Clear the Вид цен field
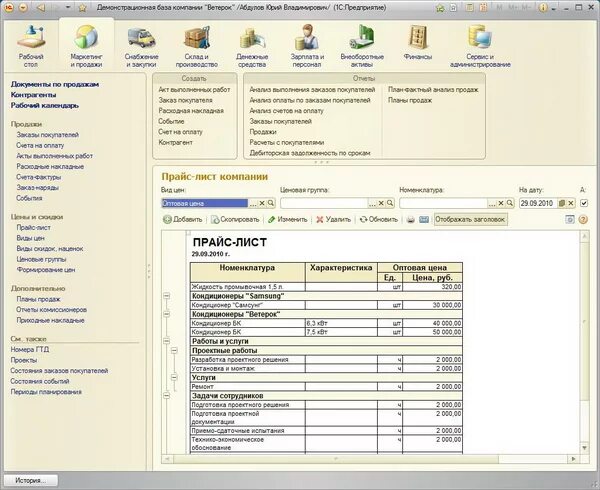Image resolution: width=600 pixels, height=490 pixels. pyautogui.click(x=262, y=203)
